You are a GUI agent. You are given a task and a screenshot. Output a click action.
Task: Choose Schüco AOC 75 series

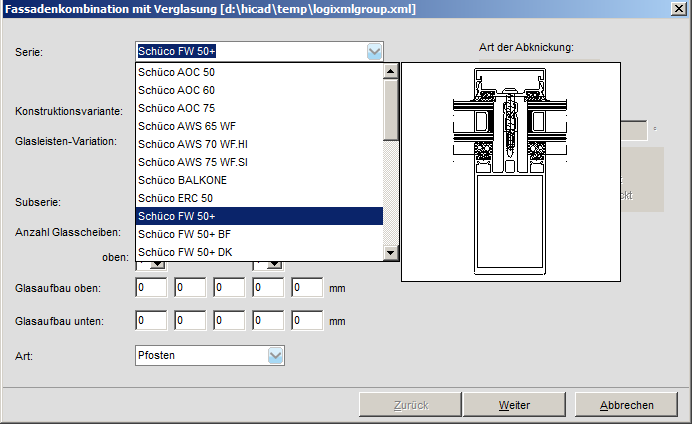[x=259, y=108]
